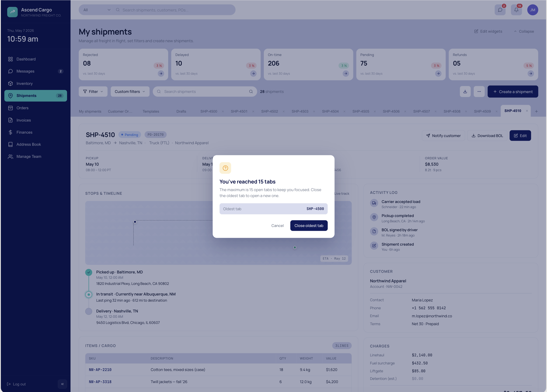Click Close oldest tab button
Viewport: 547px width, 392px height.
click(309, 226)
